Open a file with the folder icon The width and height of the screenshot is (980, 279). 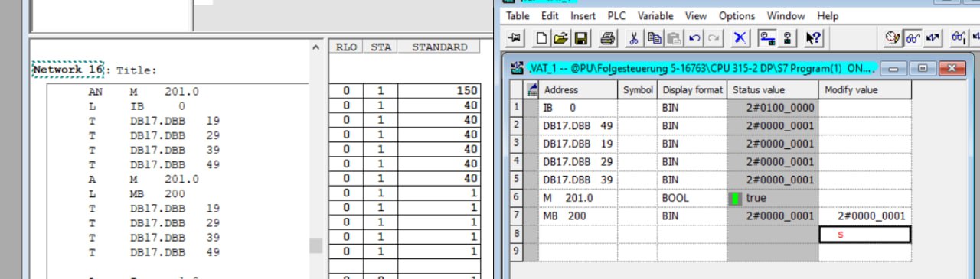click(x=560, y=37)
